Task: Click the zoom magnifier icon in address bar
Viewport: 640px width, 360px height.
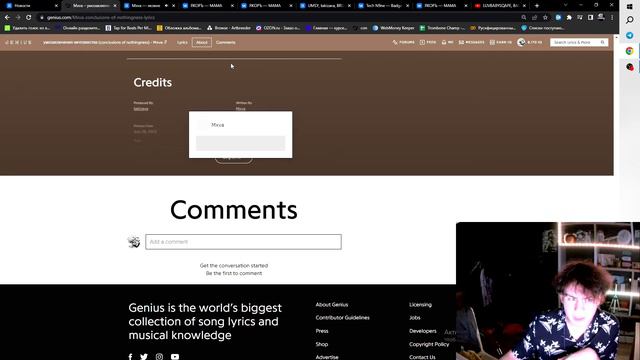Action: tap(524, 18)
